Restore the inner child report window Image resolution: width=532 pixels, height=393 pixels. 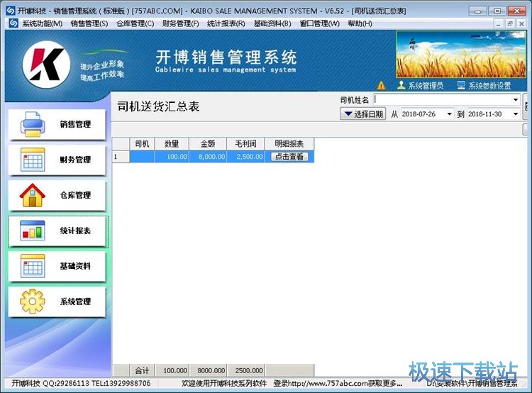coord(509,23)
